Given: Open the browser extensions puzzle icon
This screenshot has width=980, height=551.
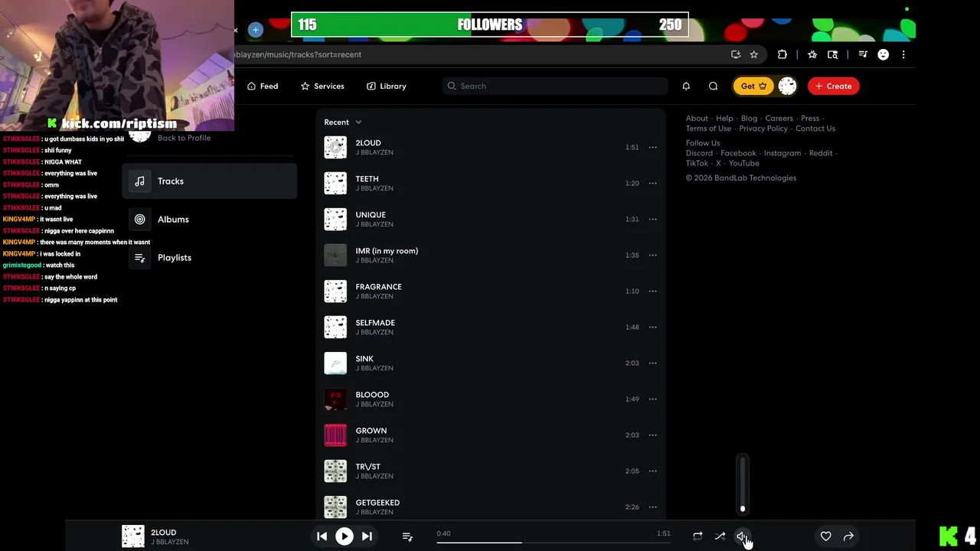Looking at the screenshot, I should (x=782, y=54).
